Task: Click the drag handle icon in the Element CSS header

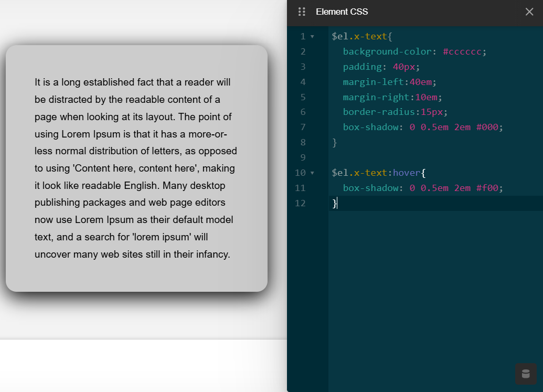Action: pyautogui.click(x=302, y=12)
